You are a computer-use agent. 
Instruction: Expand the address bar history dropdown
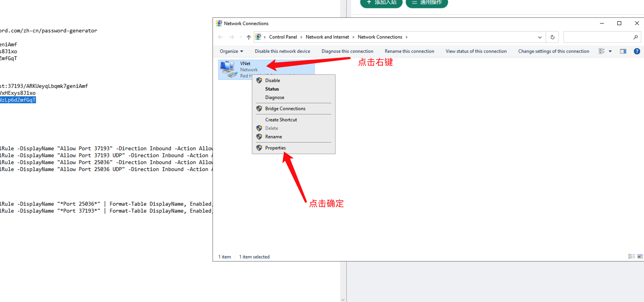(539, 37)
